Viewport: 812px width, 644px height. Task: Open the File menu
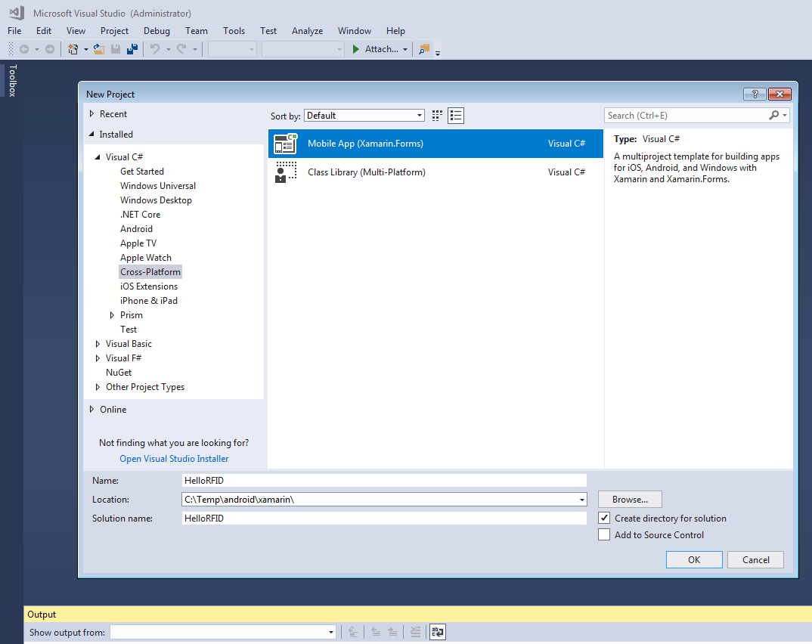(x=14, y=31)
